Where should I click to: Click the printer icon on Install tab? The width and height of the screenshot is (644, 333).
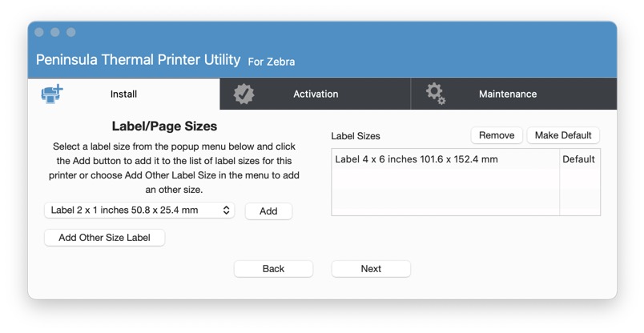pyautogui.click(x=52, y=94)
